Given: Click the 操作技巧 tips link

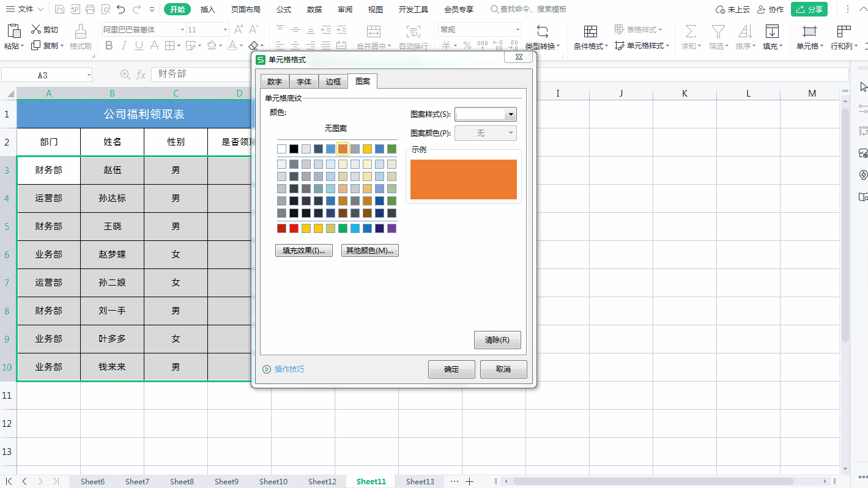Looking at the screenshot, I should coord(289,369).
